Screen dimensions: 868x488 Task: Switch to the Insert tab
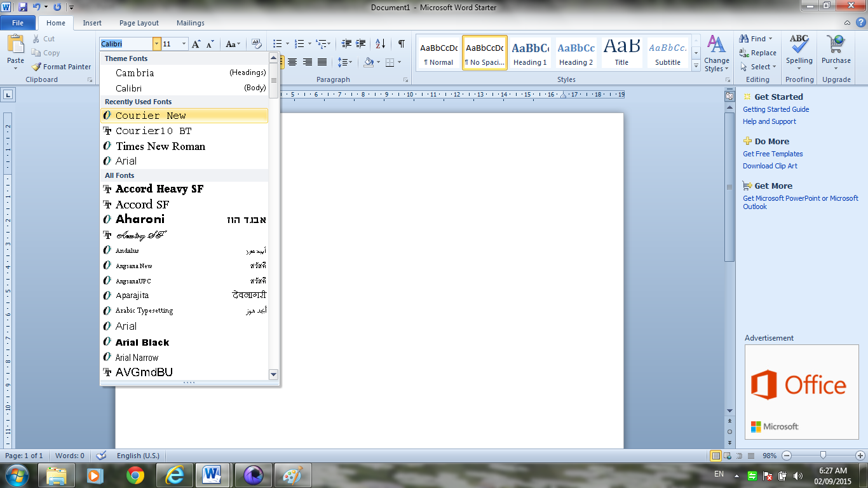[x=92, y=23]
